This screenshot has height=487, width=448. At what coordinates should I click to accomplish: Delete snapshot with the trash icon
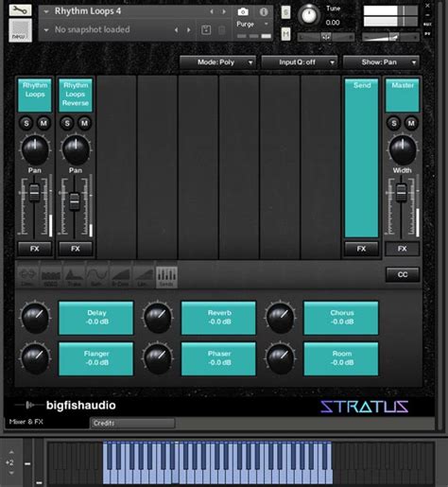coord(222,30)
